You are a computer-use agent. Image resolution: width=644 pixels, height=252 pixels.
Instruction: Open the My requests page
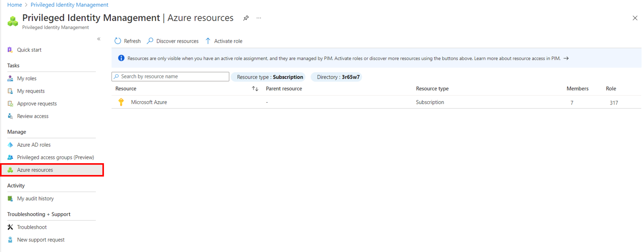click(x=31, y=91)
